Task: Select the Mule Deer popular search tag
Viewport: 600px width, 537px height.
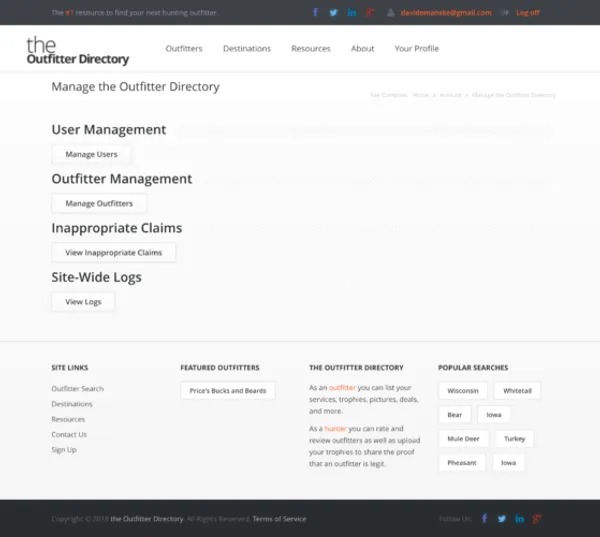Action: pos(463,439)
